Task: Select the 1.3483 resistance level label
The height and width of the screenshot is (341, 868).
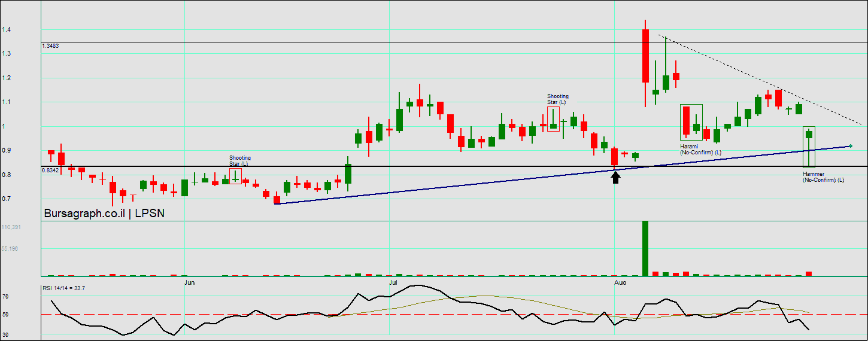Action: 50,46
